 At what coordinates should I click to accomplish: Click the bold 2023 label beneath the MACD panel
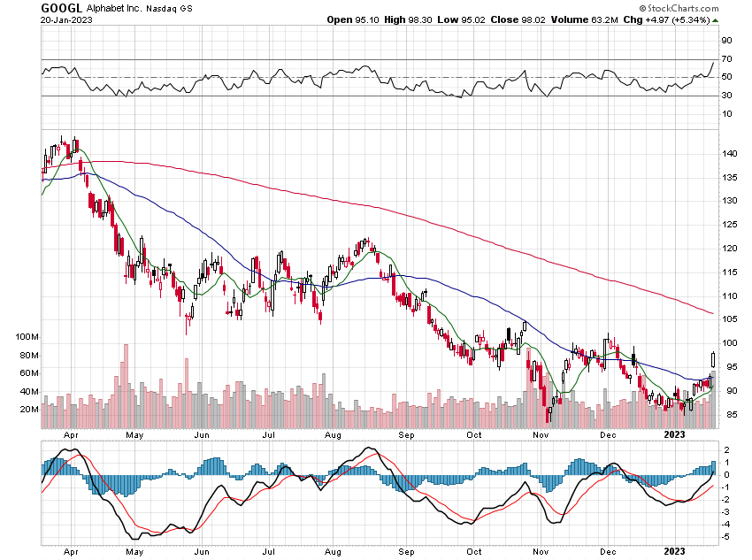pyautogui.click(x=674, y=551)
